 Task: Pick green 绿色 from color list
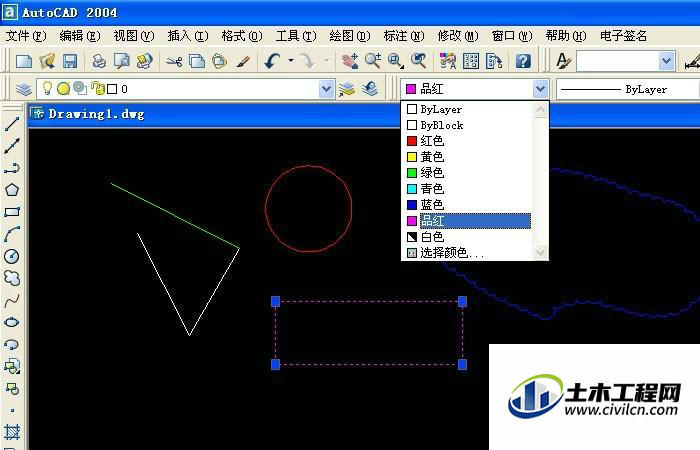pyautogui.click(x=468, y=173)
